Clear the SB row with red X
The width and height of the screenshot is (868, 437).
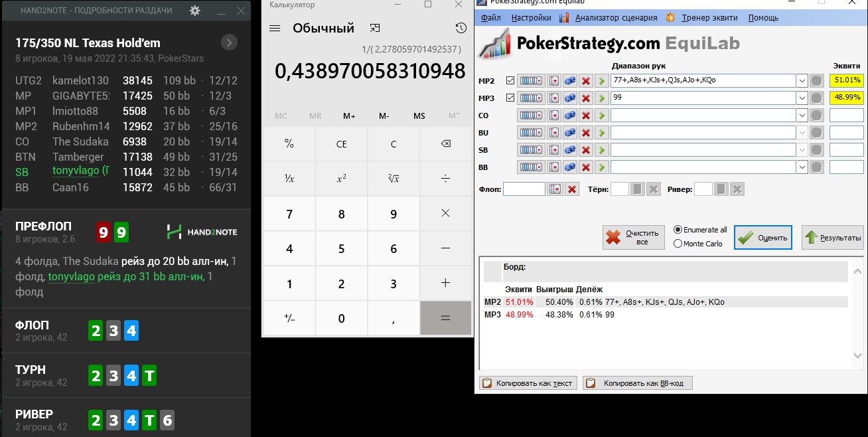[x=586, y=149]
